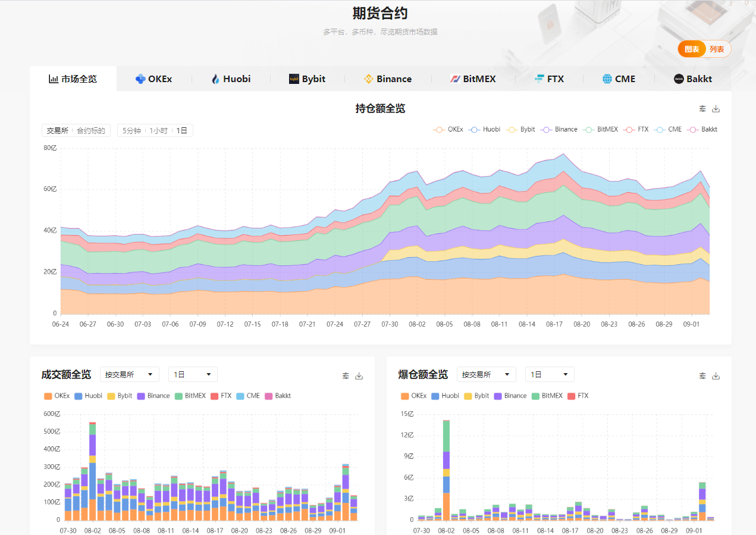This screenshot has height=535, width=756.
Task: Expand the 1日 interval dropdown in 成交额全览
Action: tap(192, 374)
